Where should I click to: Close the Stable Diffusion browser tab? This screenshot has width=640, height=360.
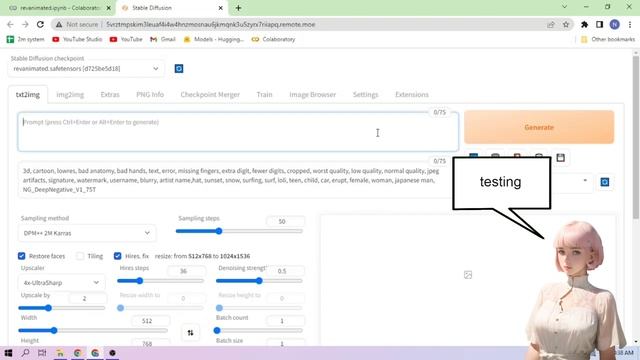(x=220, y=8)
